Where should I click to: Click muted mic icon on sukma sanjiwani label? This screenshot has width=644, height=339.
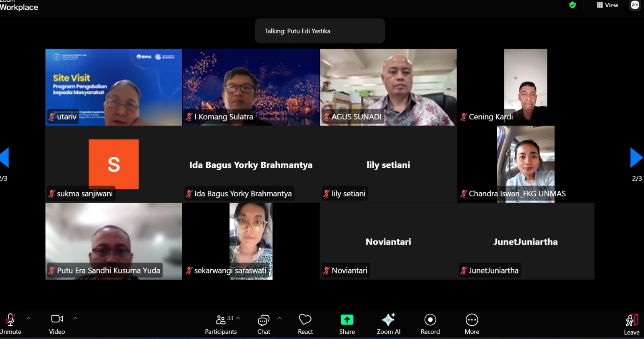pos(52,194)
